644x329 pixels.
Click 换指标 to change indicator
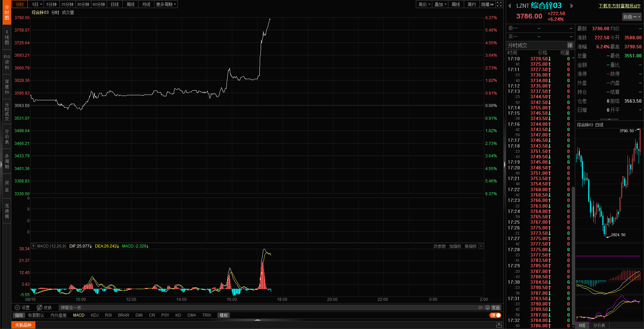(470, 246)
